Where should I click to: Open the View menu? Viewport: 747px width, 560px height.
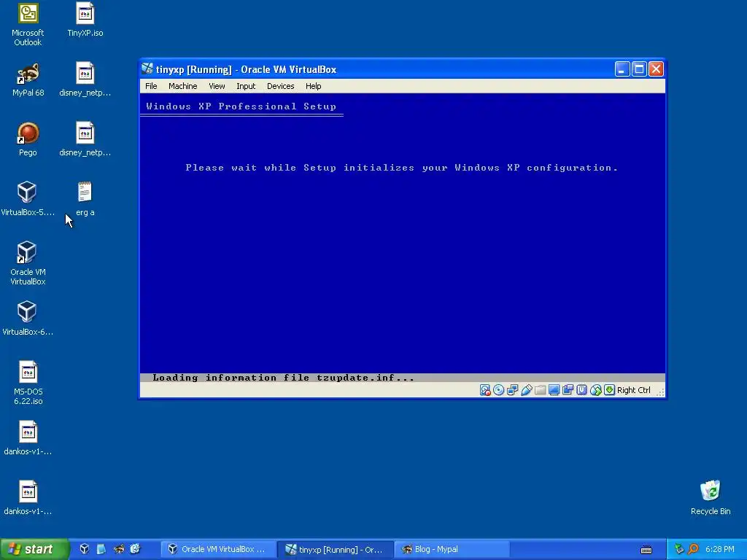[x=217, y=86]
